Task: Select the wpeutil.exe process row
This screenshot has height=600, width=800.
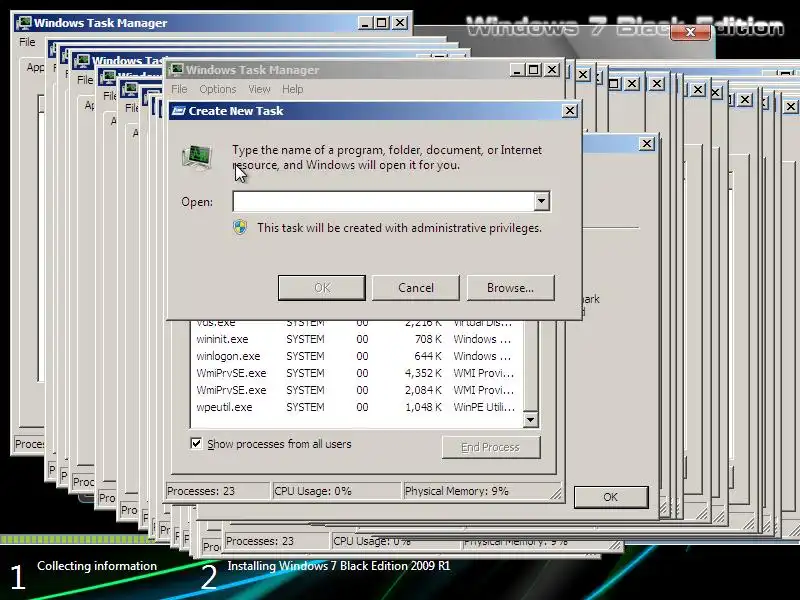Action: (x=355, y=407)
